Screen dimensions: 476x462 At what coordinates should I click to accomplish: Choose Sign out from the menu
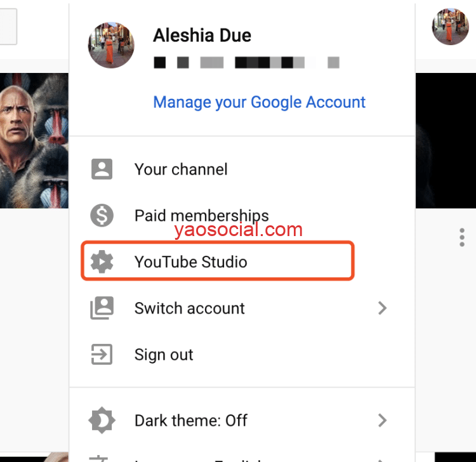pyautogui.click(x=242, y=355)
